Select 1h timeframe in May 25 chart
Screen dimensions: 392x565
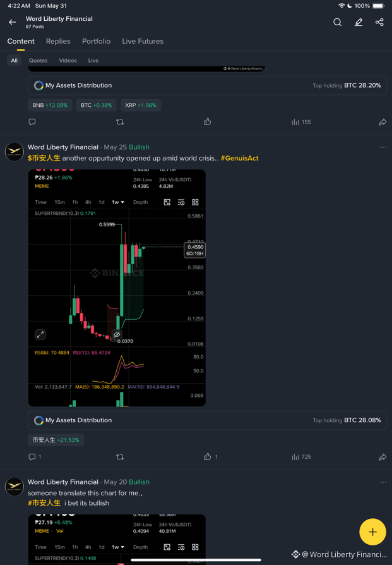click(75, 202)
